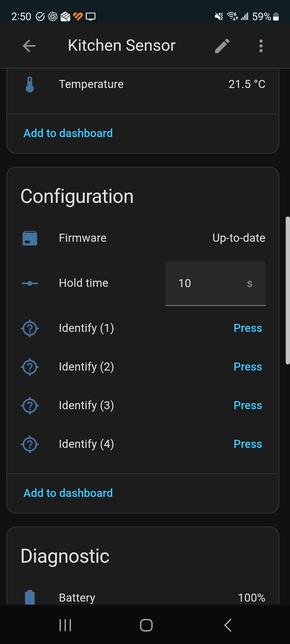
Task: Tap the Hold time slider icon
Action: [x=30, y=283]
